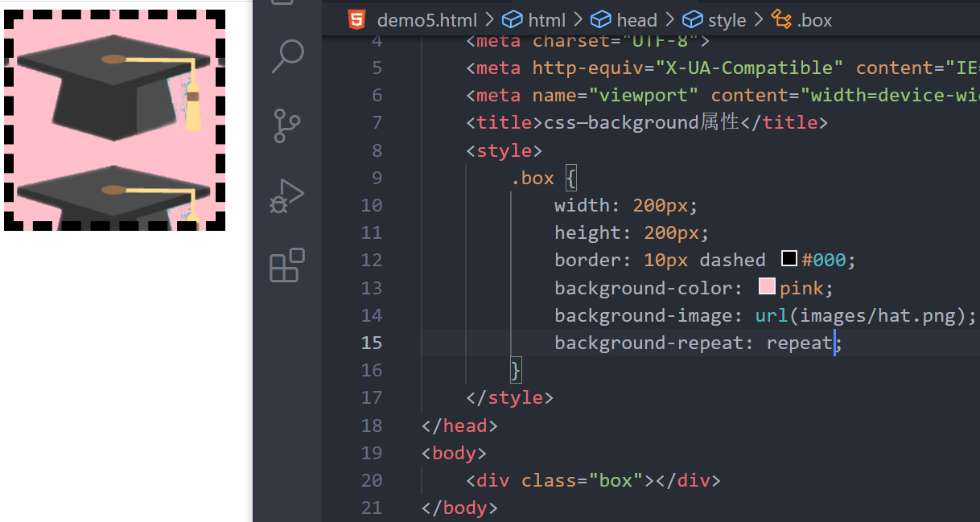Click the height property on line 11
Screen dimensions: 980x522
pyautogui.click(x=587, y=232)
